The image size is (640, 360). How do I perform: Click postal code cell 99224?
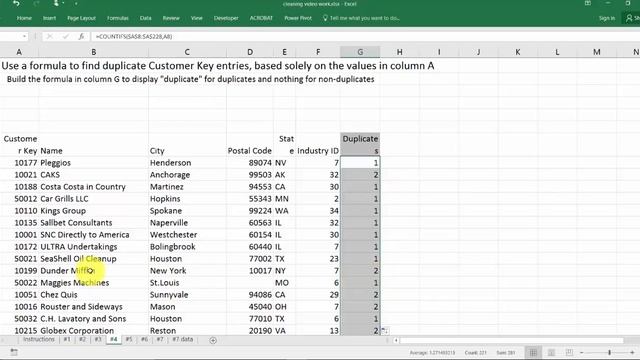(250, 211)
